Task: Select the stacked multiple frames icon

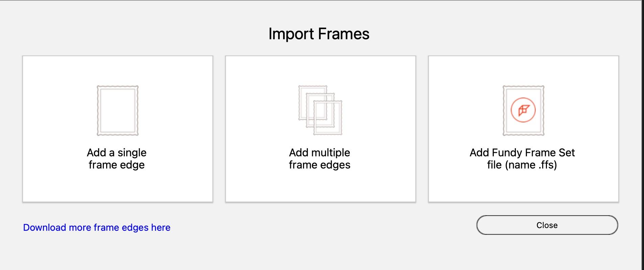Action: click(x=320, y=110)
